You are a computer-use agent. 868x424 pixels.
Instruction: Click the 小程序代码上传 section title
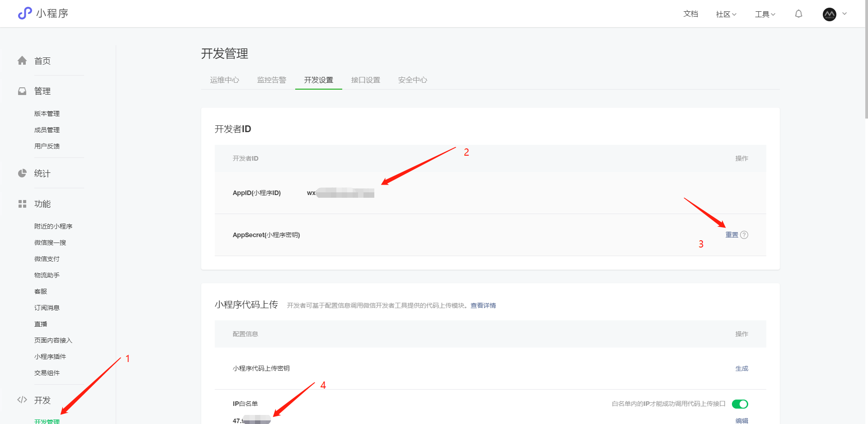[246, 305]
